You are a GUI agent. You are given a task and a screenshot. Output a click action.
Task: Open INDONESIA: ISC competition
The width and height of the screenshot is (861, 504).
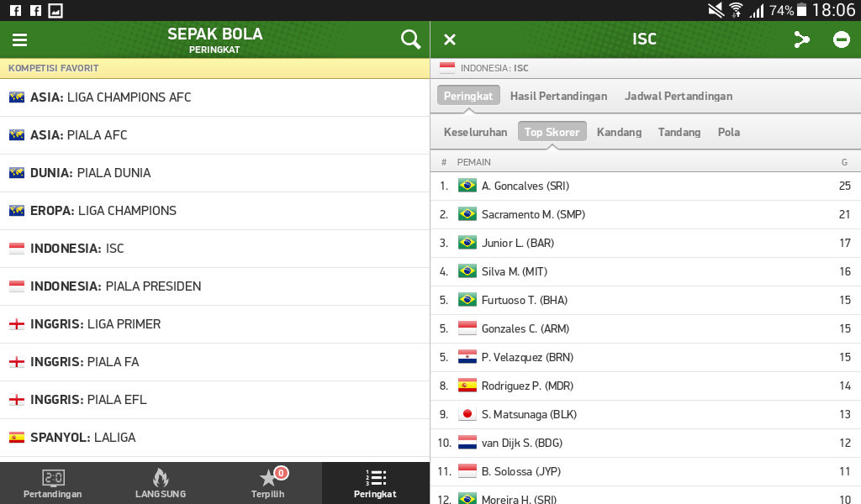214,249
